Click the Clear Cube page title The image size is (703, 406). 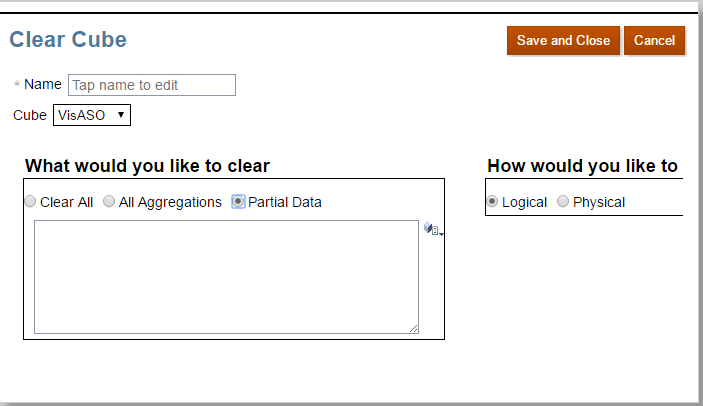(68, 40)
